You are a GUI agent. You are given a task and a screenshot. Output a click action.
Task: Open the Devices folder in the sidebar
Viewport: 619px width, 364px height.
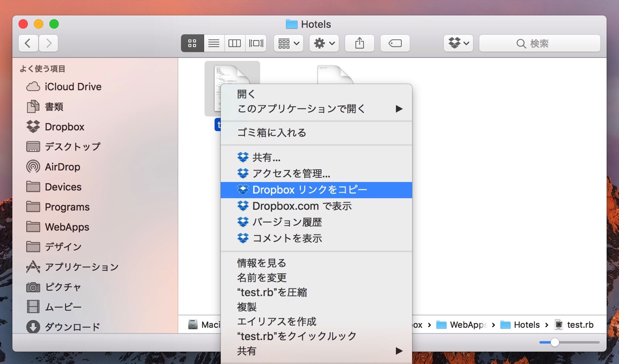[54, 187]
